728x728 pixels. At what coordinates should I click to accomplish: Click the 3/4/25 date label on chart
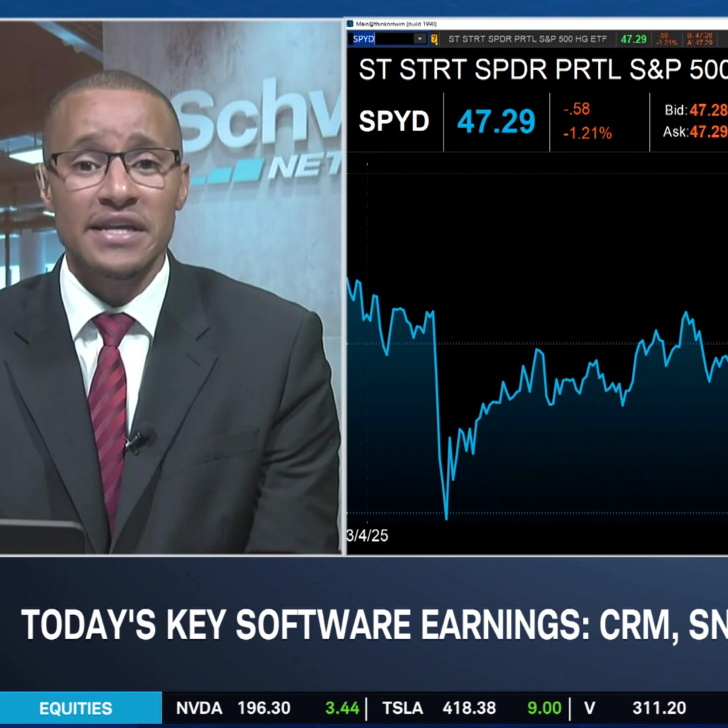[x=367, y=536]
